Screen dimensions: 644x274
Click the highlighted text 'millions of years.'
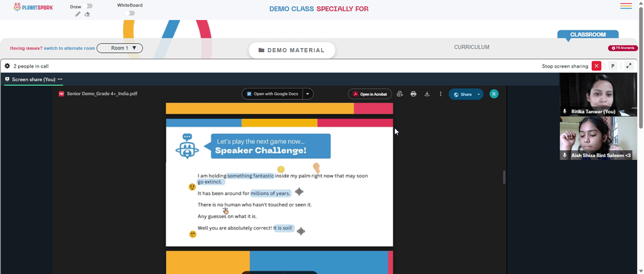pyautogui.click(x=270, y=193)
